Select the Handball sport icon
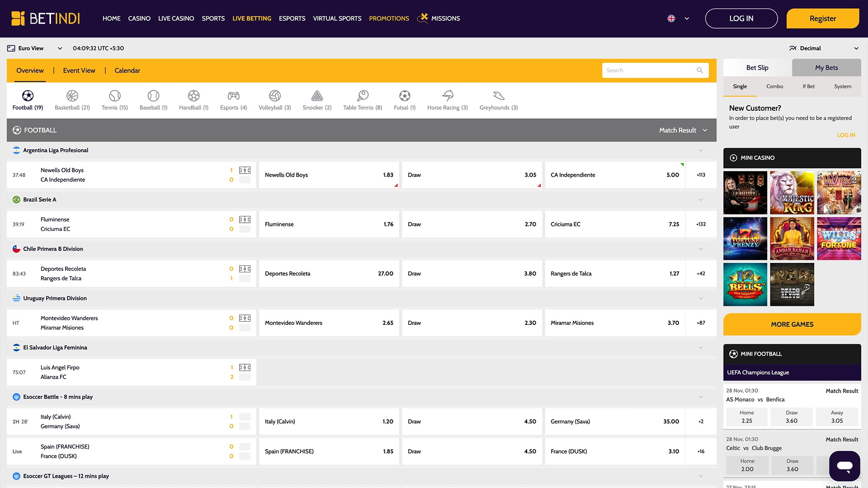Image resolution: width=868 pixels, height=488 pixels. pyautogui.click(x=193, y=96)
